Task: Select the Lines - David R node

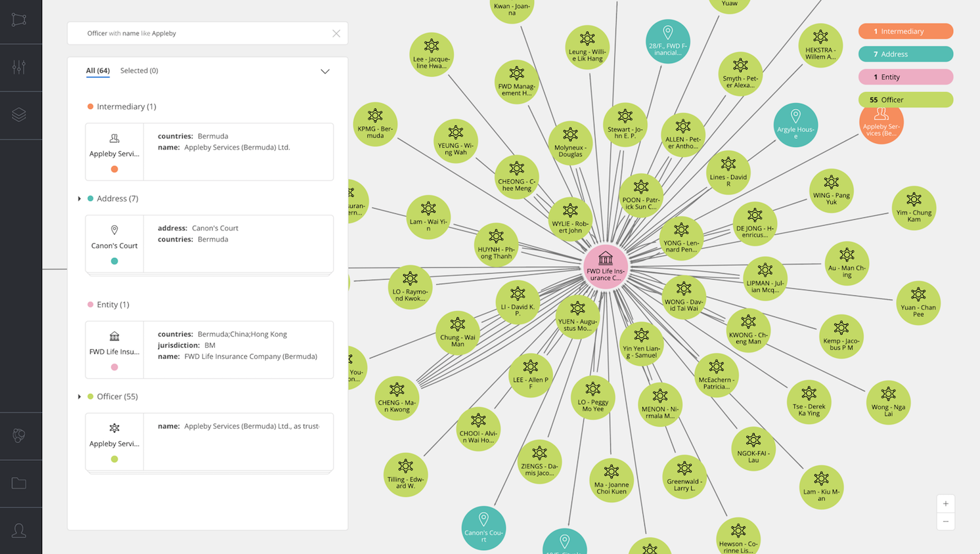Action: tap(728, 173)
